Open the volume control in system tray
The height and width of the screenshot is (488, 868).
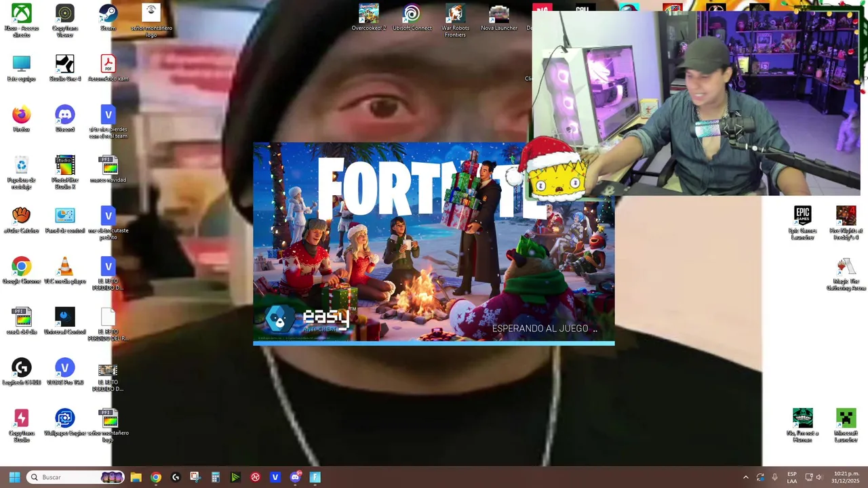[819, 477]
